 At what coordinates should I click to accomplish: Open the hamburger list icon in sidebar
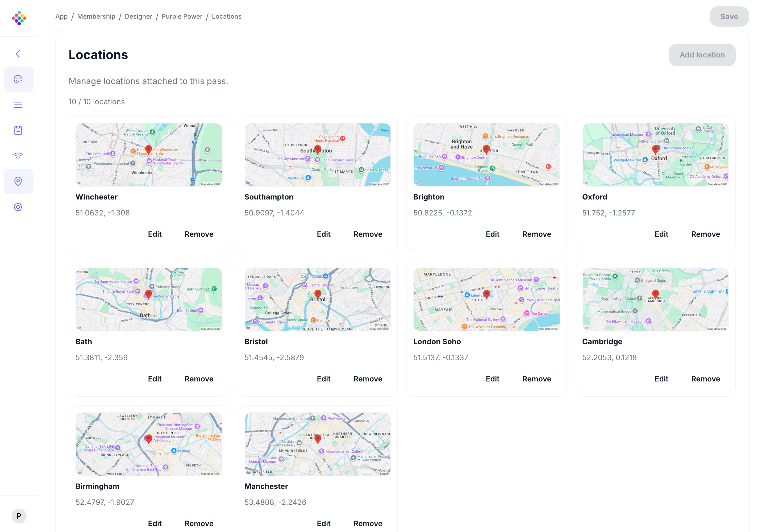[18, 105]
